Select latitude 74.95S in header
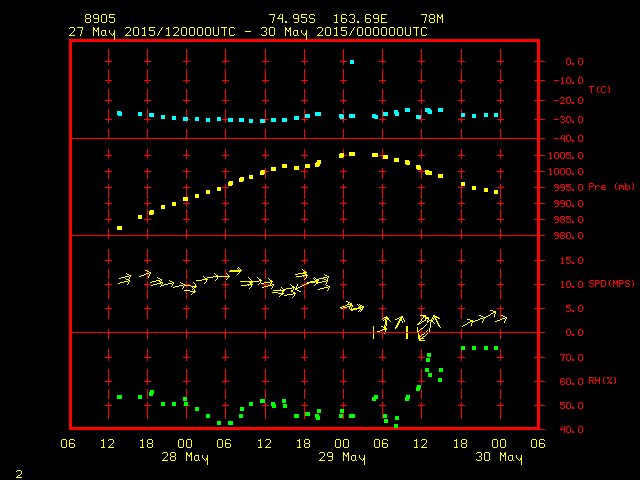 pyautogui.click(x=292, y=19)
